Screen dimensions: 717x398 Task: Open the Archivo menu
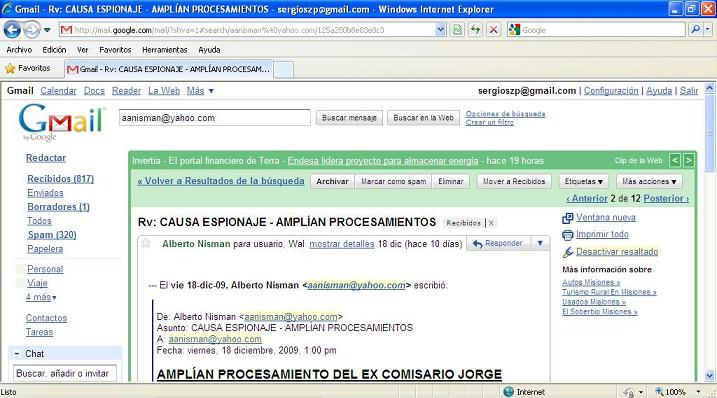point(19,50)
